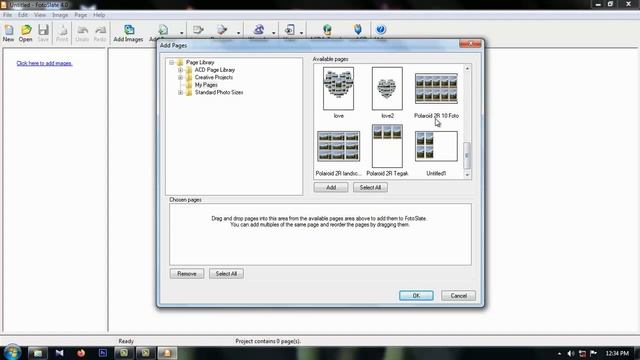640x360 pixels.
Task: Click the Remove button under Chosen pages
Action: point(187,273)
